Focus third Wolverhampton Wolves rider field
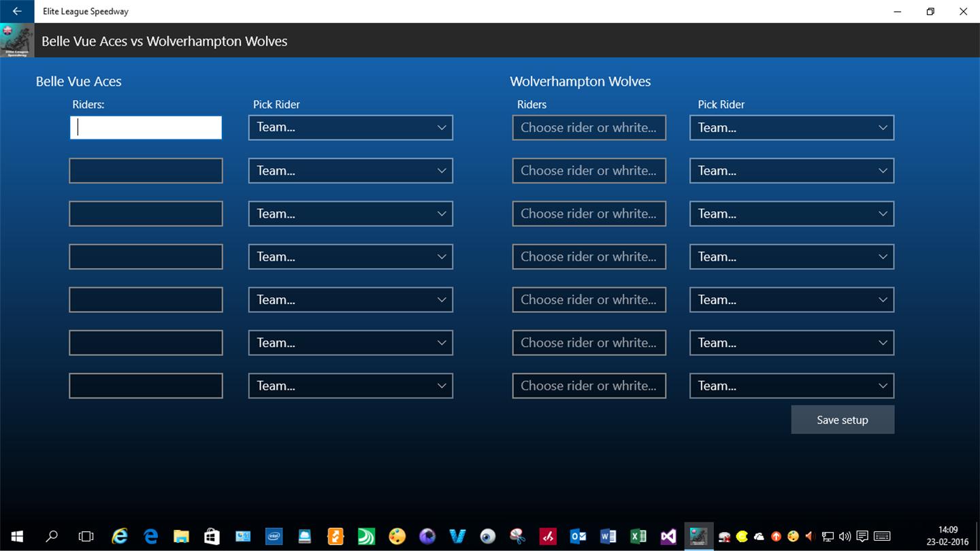 [589, 214]
